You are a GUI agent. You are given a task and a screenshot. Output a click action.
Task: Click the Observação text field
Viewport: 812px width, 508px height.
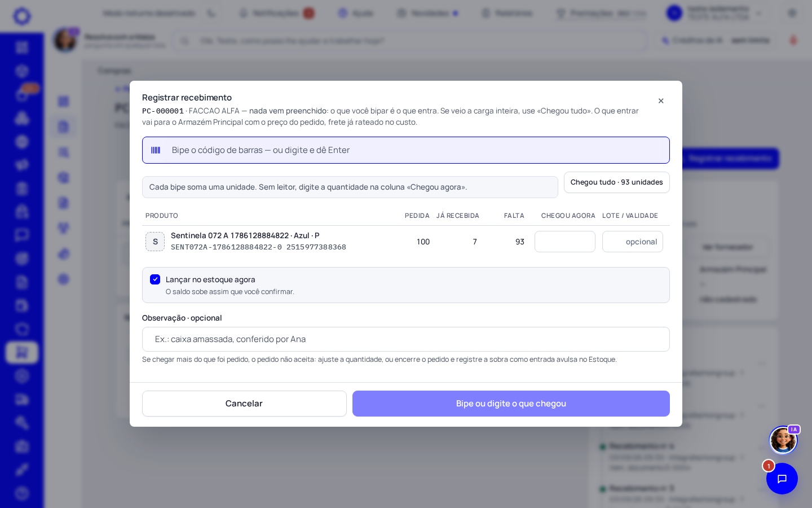[x=406, y=339]
